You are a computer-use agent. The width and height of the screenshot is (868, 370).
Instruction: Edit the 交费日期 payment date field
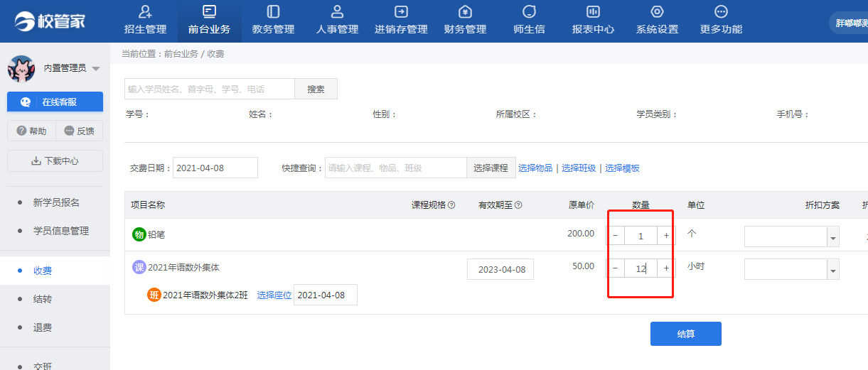click(215, 168)
